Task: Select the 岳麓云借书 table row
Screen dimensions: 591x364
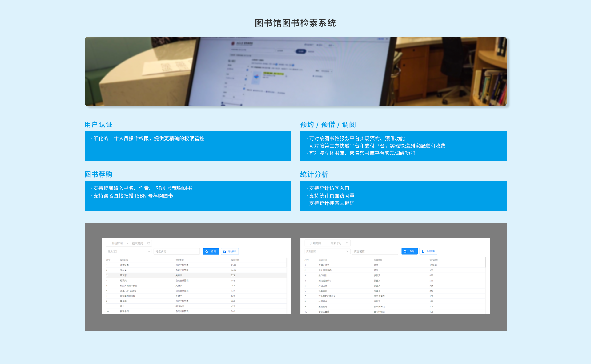Action: pos(324,265)
